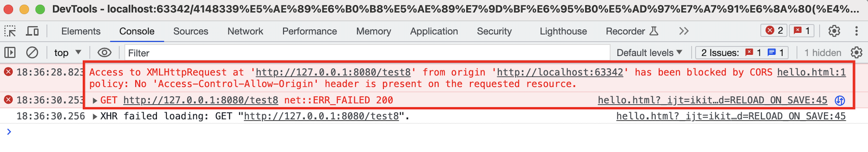This screenshot has width=868, height=152.
Task: Toggle the device toolbar icon
Action: (32, 31)
